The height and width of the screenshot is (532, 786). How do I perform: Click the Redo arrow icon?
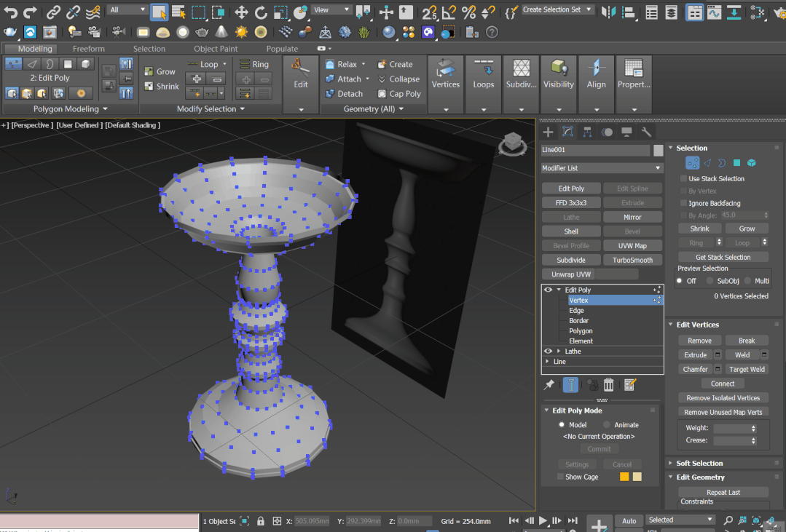pos(30,12)
